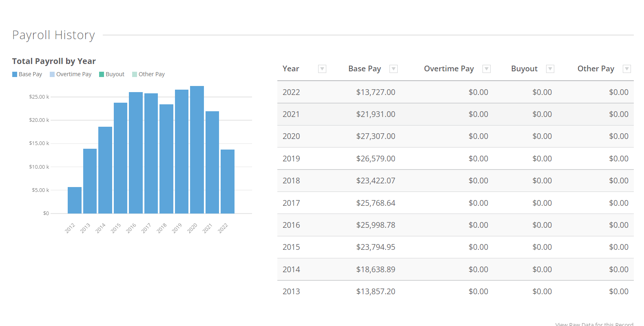This screenshot has width=644, height=326.
Task: Click the $27,307.00 base pay value
Action: point(376,136)
